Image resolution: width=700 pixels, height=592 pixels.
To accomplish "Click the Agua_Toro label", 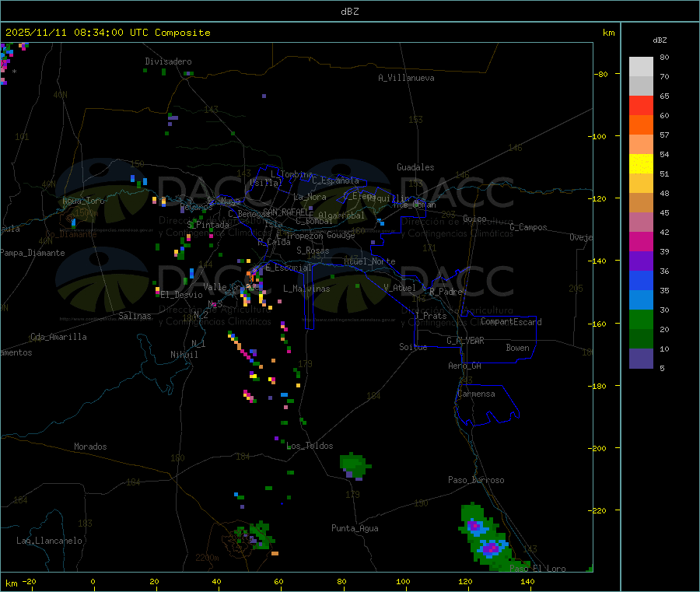I will [x=83, y=201].
